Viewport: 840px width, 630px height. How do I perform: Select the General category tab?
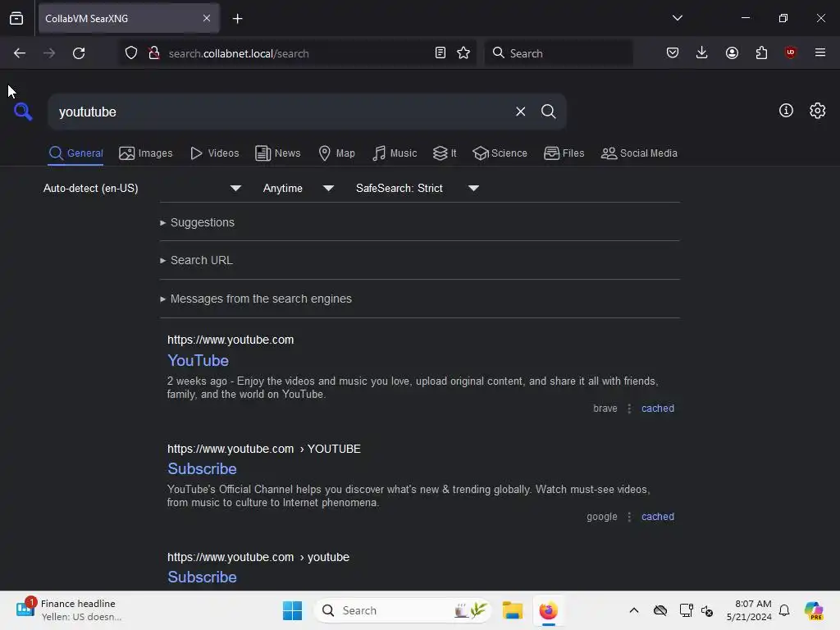click(x=75, y=153)
